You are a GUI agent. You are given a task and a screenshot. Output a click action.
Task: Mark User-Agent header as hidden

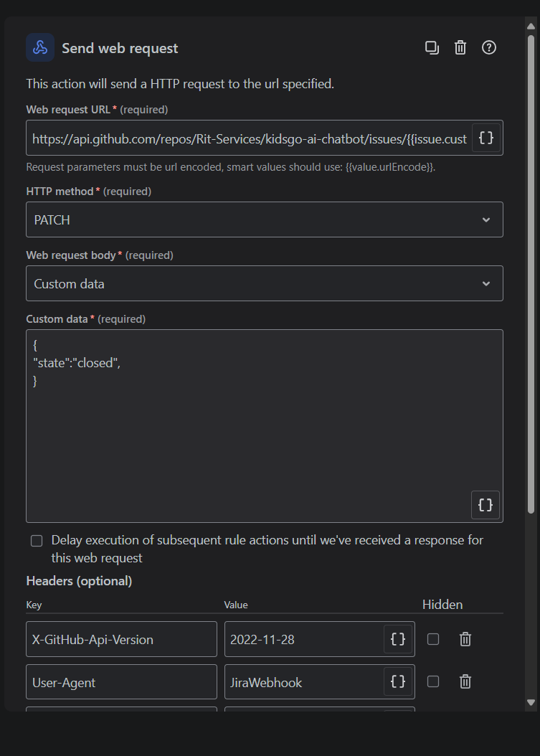tap(433, 681)
